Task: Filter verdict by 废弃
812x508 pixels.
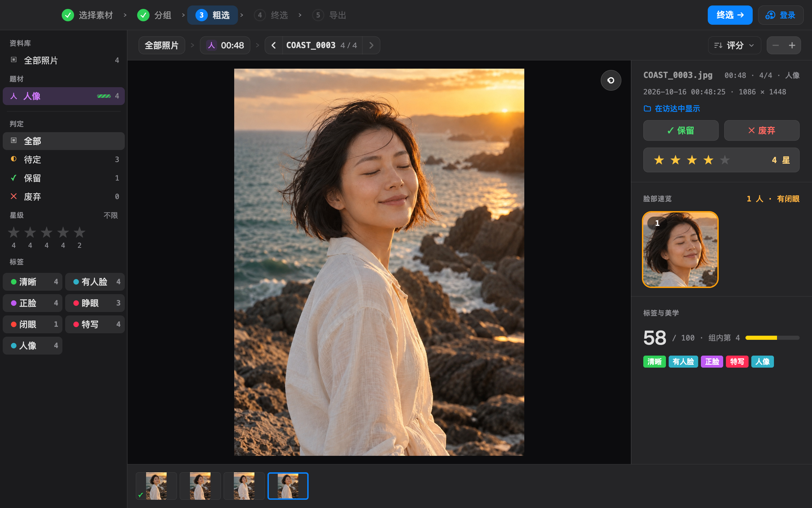Action: pyautogui.click(x=64, y=197)
